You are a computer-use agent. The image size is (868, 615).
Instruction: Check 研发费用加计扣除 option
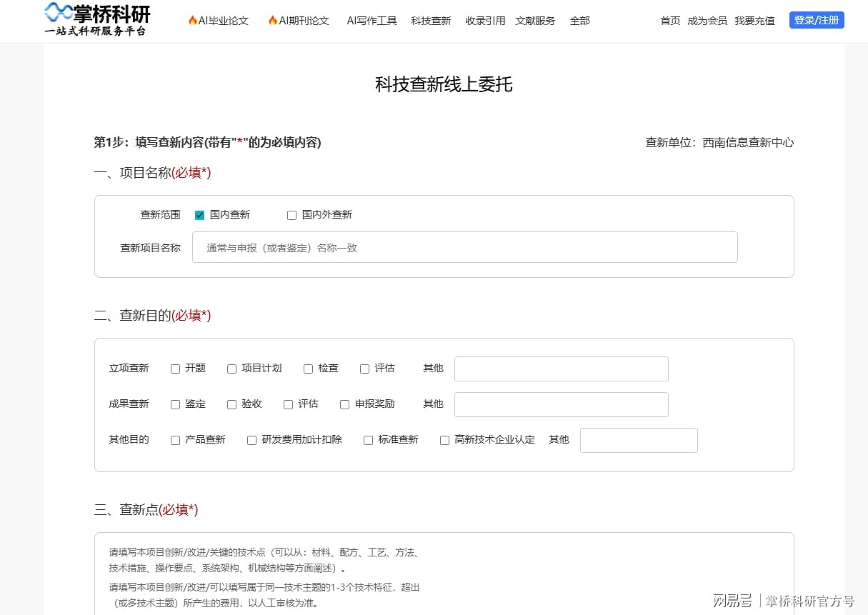click(251, 440)
